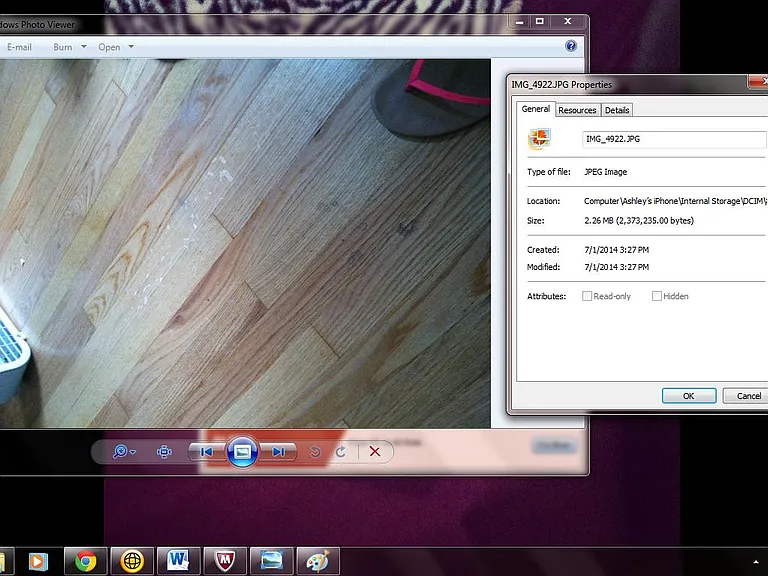Screen dimensions: 768x576
Task: Click the Modified date 7/1/2014 3:27 PM
Action: point(616,267)
